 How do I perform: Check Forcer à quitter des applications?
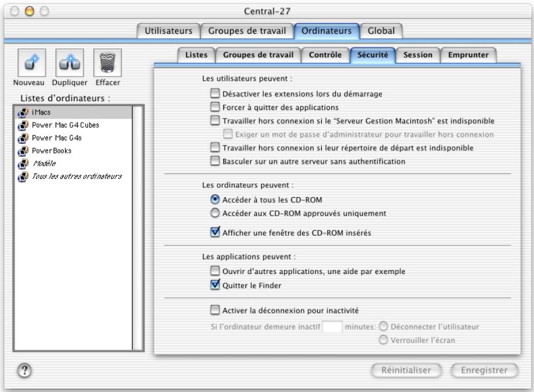215,107
